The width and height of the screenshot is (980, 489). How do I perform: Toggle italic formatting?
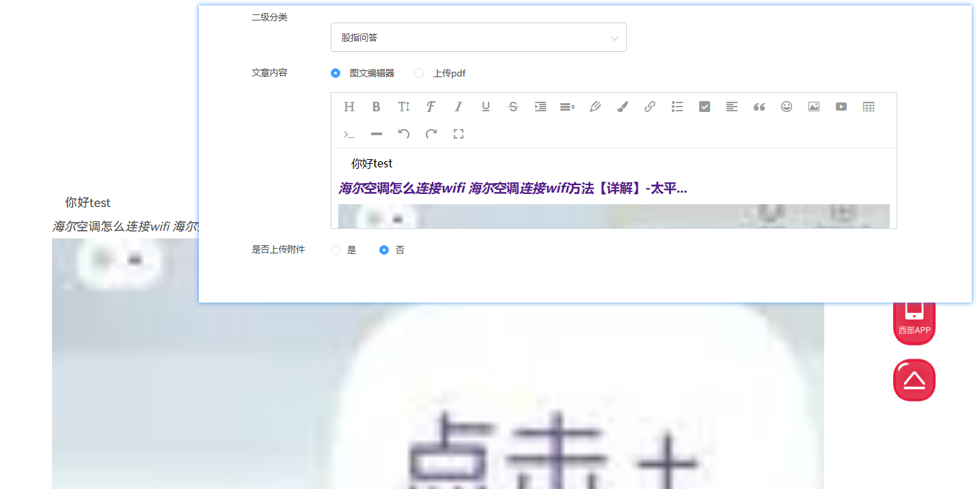[459, 107]
